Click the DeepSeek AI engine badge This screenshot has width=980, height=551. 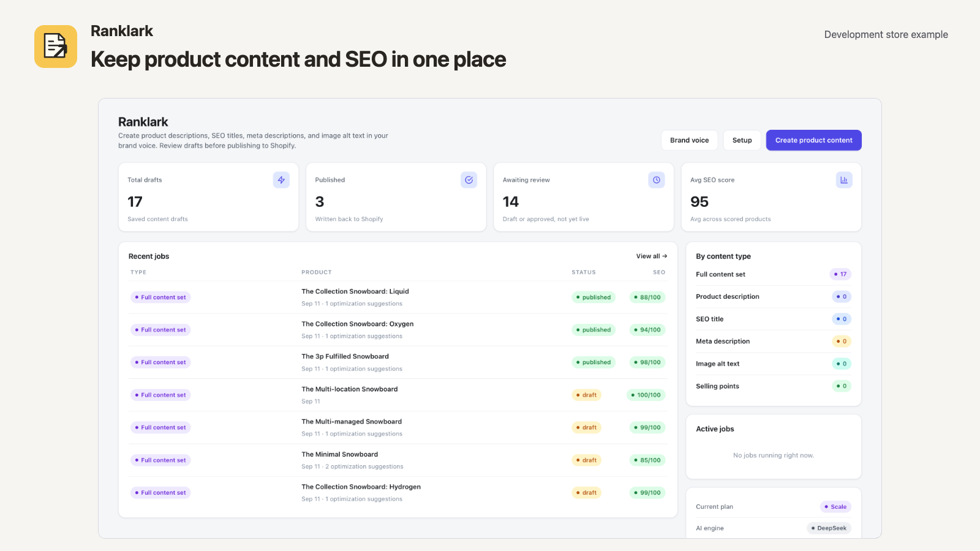click(x=829, y=528)
